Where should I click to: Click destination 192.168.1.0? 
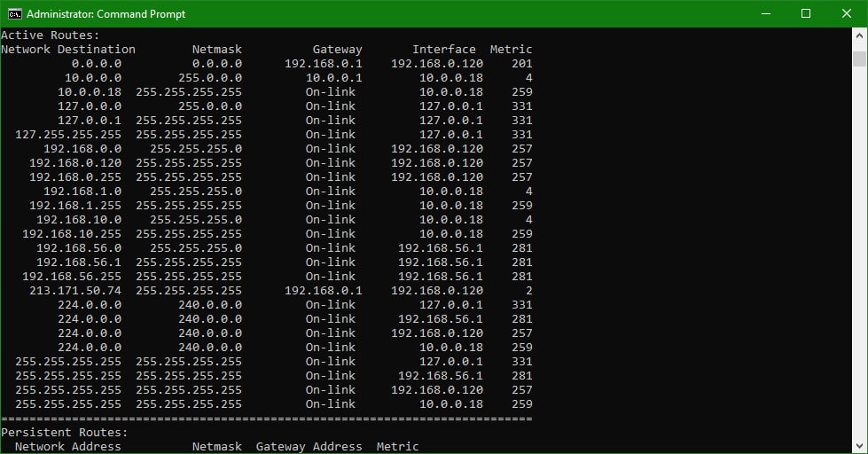pyautogui.click(x=82, y=192)
